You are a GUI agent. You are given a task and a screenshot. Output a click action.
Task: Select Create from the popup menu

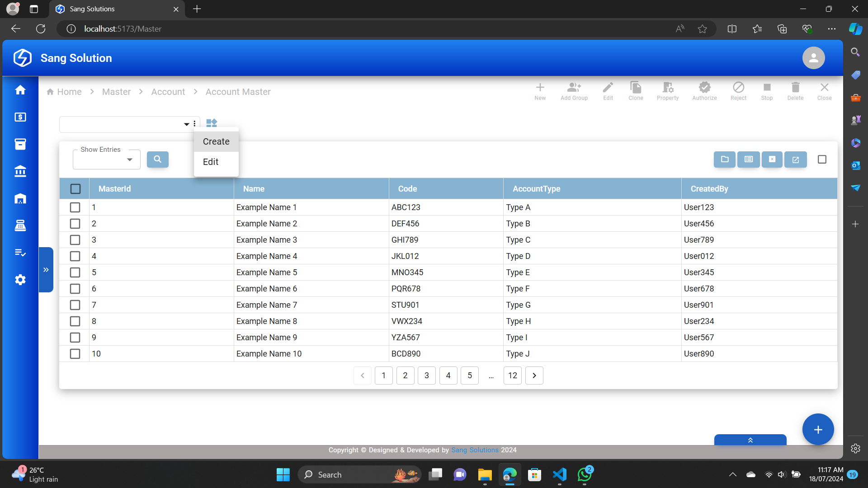pos(216,141)
